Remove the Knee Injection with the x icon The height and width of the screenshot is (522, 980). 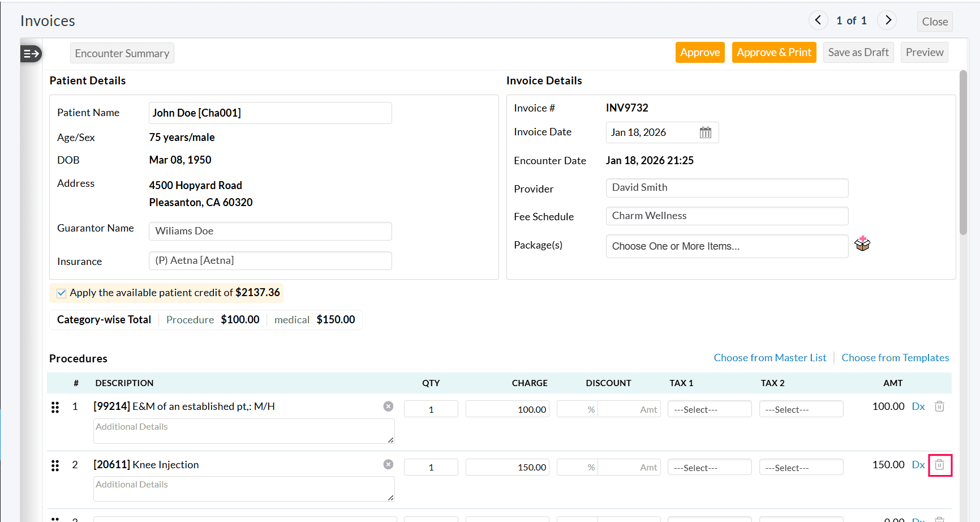pyautogui.click(x=388, y=464)
